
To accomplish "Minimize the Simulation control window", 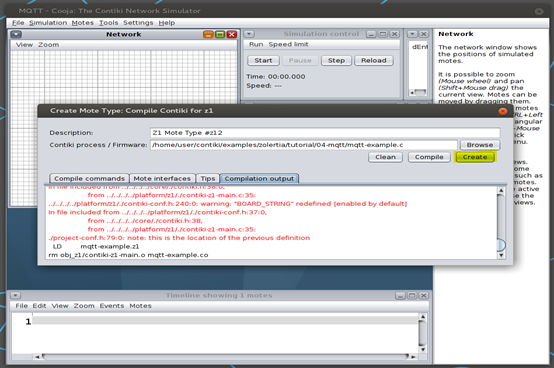I will coord(371,34).
